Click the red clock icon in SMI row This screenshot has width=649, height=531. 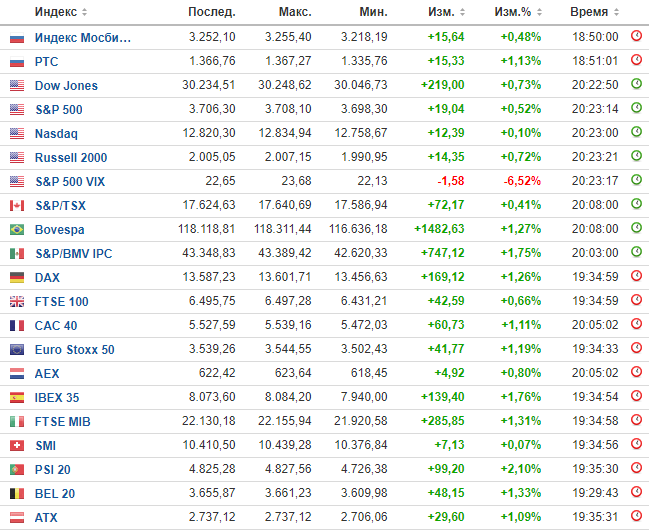coord(636,444)
